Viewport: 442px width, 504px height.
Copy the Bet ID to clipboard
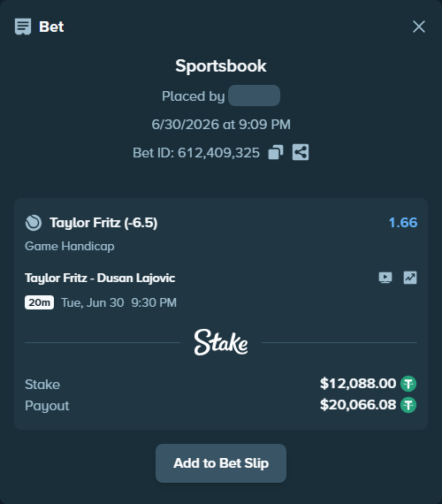click(x=276, y=152)
